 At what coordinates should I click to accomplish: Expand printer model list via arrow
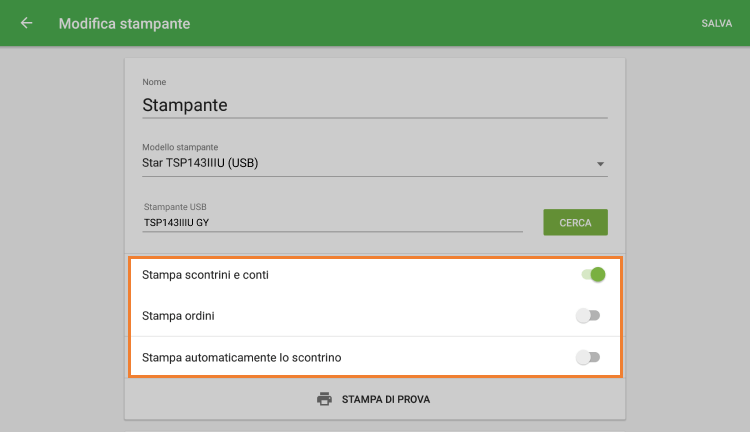coord(600,164)
